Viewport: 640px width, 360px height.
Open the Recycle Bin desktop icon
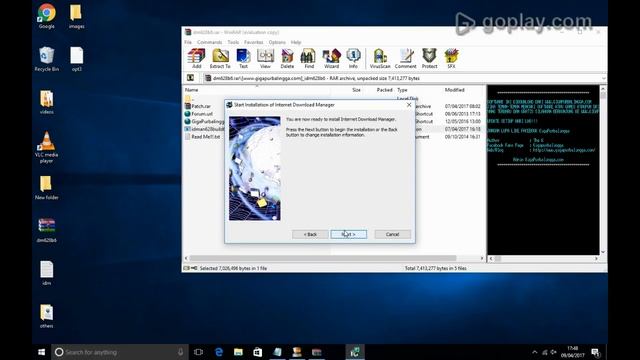(x=47, y=59)
